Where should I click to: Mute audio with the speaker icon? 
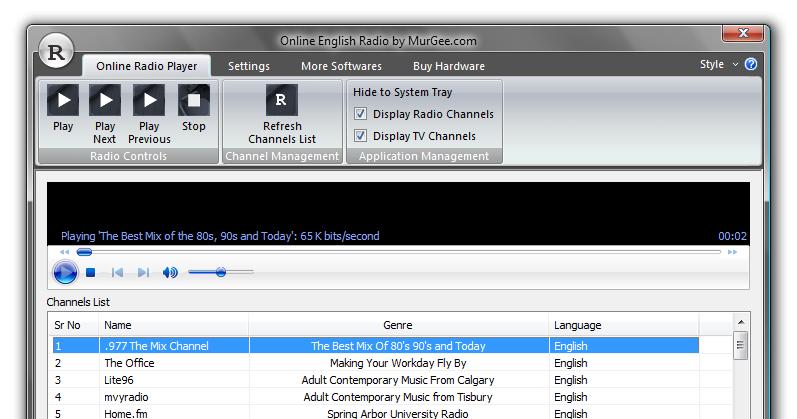tap(170, 272)
